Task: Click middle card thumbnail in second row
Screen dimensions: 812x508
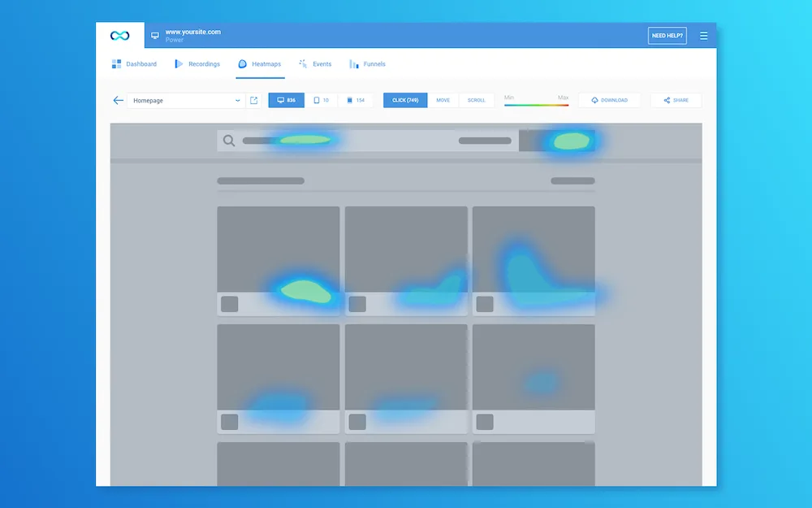Action: [406, 367]
